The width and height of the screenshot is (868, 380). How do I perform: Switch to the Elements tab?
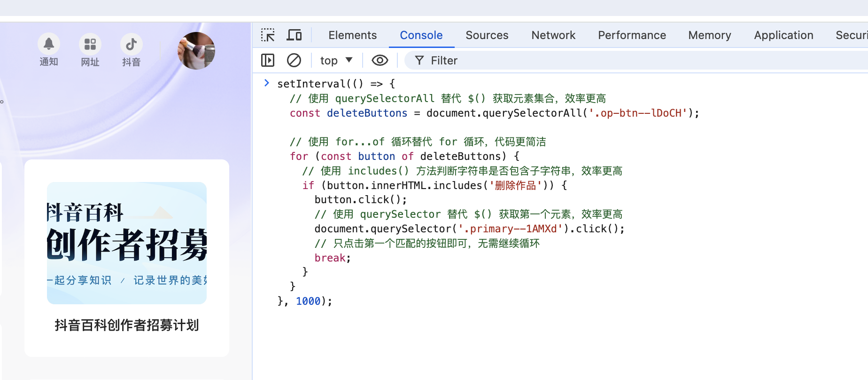coord(352,35)
